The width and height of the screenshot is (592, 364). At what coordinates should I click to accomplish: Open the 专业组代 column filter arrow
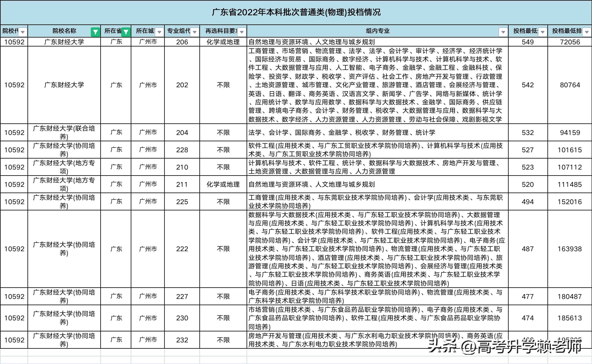(x=195, y=32)
